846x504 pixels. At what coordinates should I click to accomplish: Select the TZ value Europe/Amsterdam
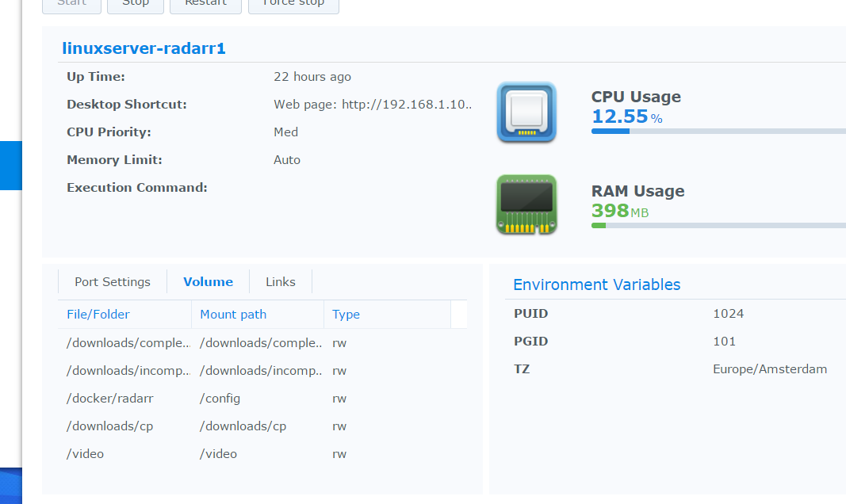point(770,368)
